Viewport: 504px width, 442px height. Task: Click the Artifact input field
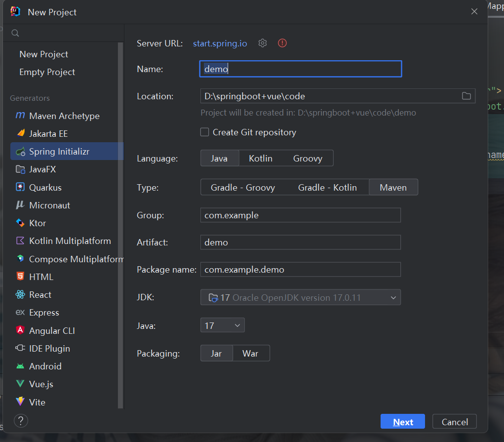point(301,242)
